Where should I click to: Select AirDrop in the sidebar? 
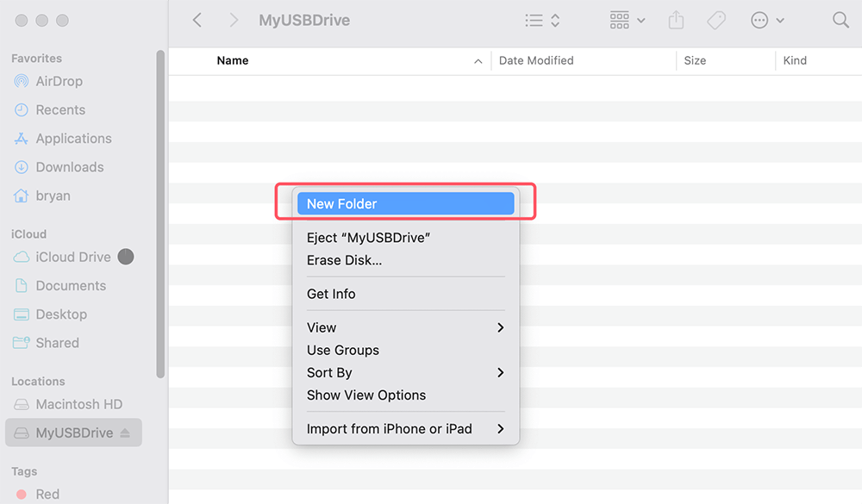point(60,81)
